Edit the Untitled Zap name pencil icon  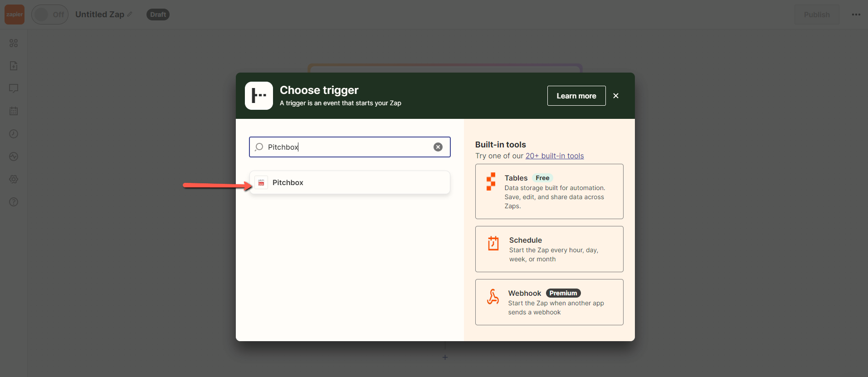[130, 15]
